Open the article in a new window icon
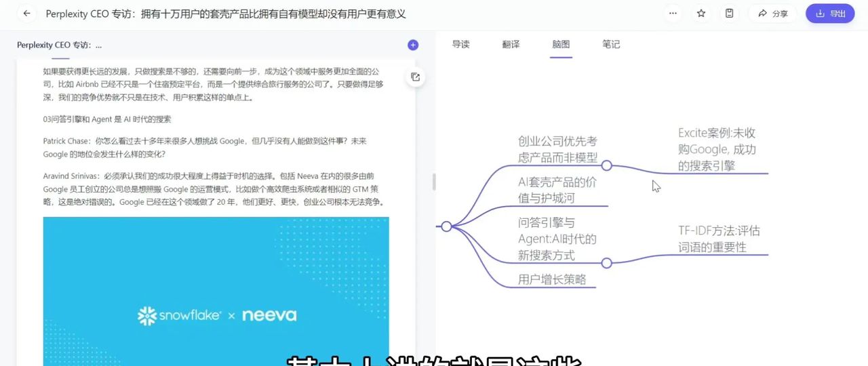 pos(416,77)
